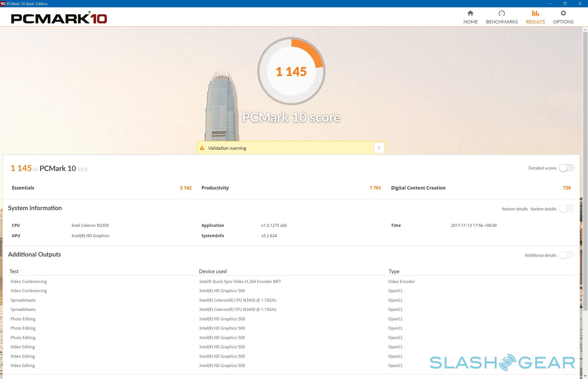The height and width of the screenshot is (379, 588).
Task: Open the Benchmarks gauge icon
Action: (502, 13)
